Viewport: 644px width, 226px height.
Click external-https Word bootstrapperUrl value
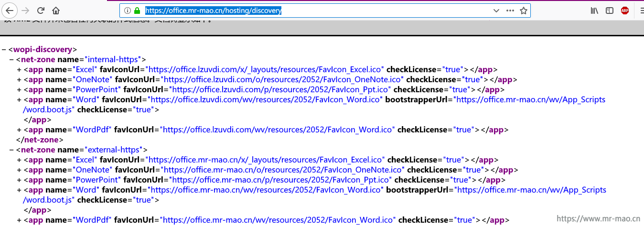(x=316, y=194)
